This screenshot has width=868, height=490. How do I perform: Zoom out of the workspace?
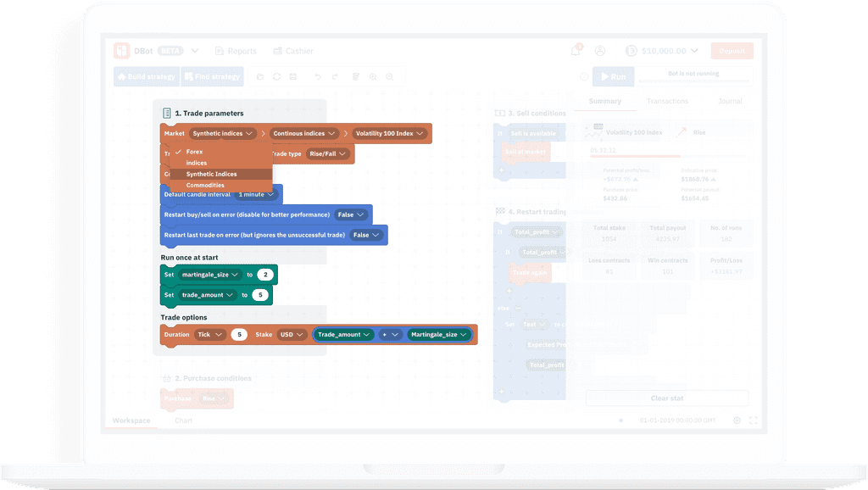[x=390, y=77]
